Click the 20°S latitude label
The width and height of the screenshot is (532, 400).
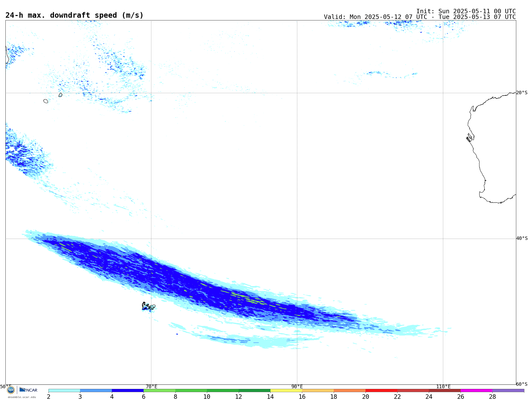coord(522,93)
